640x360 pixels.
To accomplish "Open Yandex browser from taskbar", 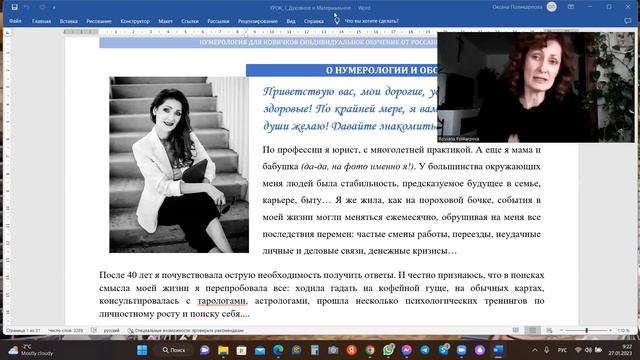I will click(351, 350).
